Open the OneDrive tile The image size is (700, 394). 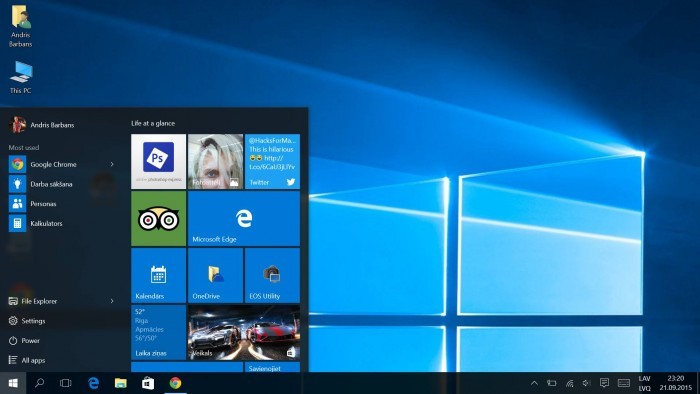coord(216,275)
